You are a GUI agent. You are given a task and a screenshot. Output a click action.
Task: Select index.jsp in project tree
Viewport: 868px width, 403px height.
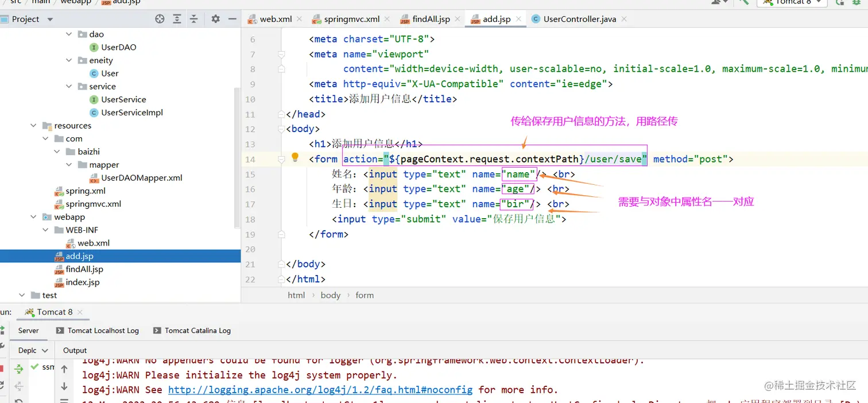pos(83,282)
